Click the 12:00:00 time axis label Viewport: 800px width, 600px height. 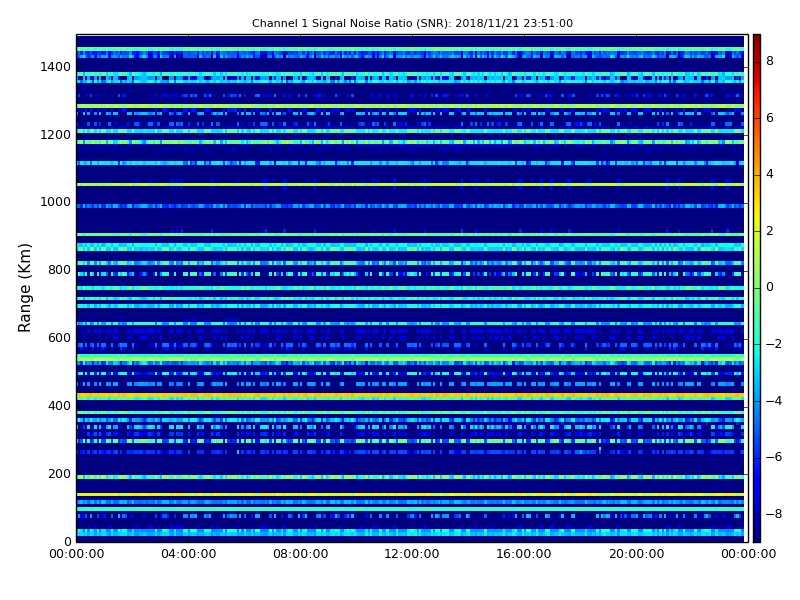click(412, 554)
